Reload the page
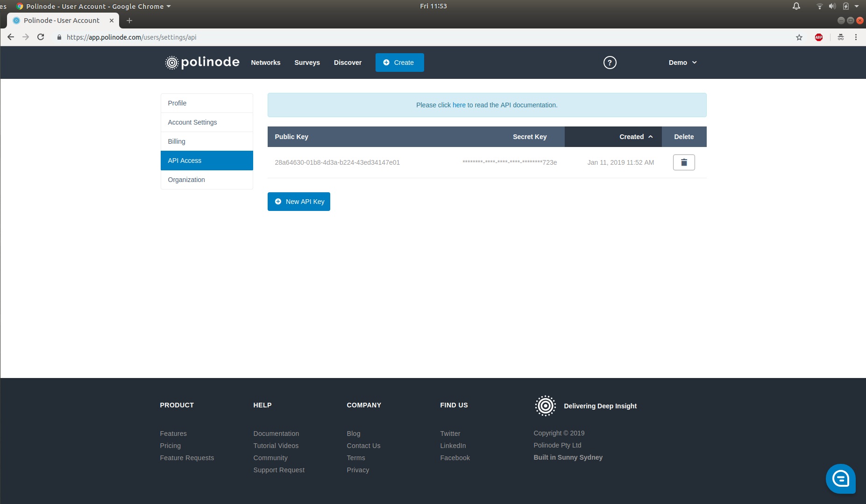This screenshot has height=504, width=866. pos(41,37)
